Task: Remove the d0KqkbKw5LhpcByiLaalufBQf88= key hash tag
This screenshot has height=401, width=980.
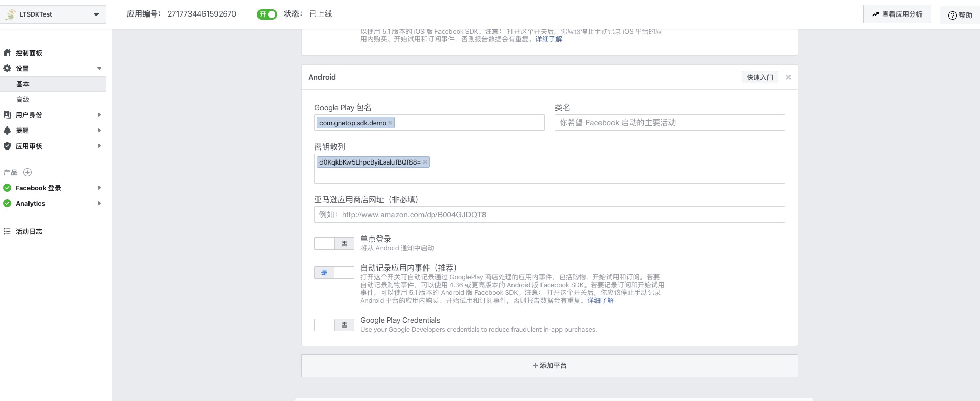Action: (x=425, y=162)
